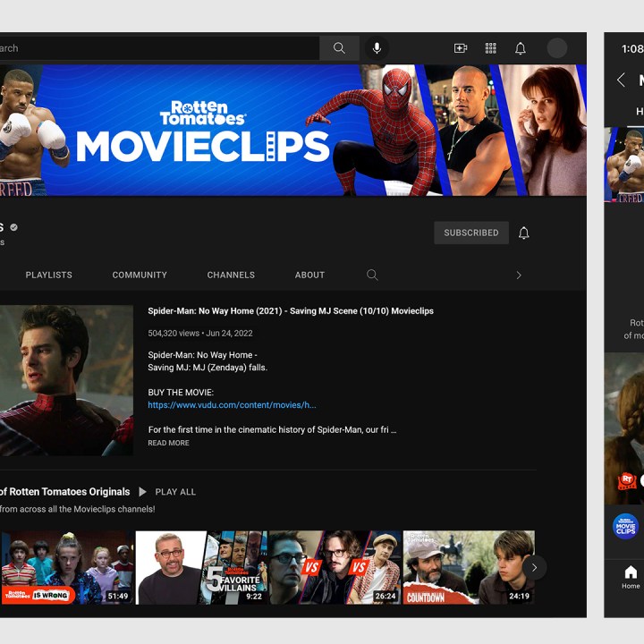Advance video shelf with next arrow
Viewport: 644px width, 644px height.
(534, 568)
